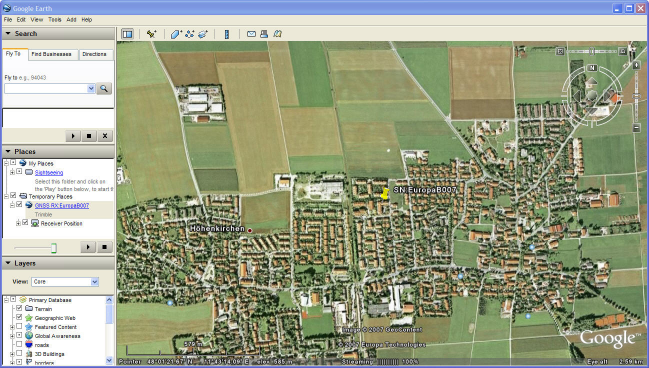
Task: Uncheck the Receiver Position checkbox
Action: pyautogui.click(x=25, y=223)
